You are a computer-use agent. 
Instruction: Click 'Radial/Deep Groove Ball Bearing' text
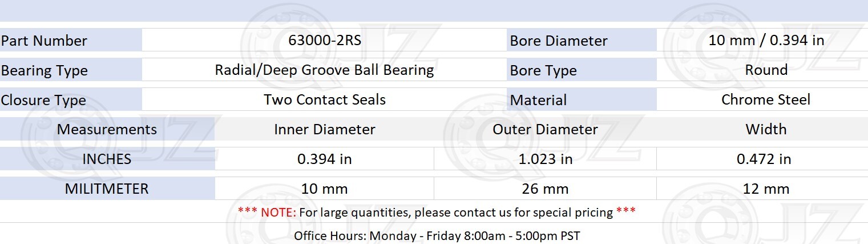click(x=324, y=70)
